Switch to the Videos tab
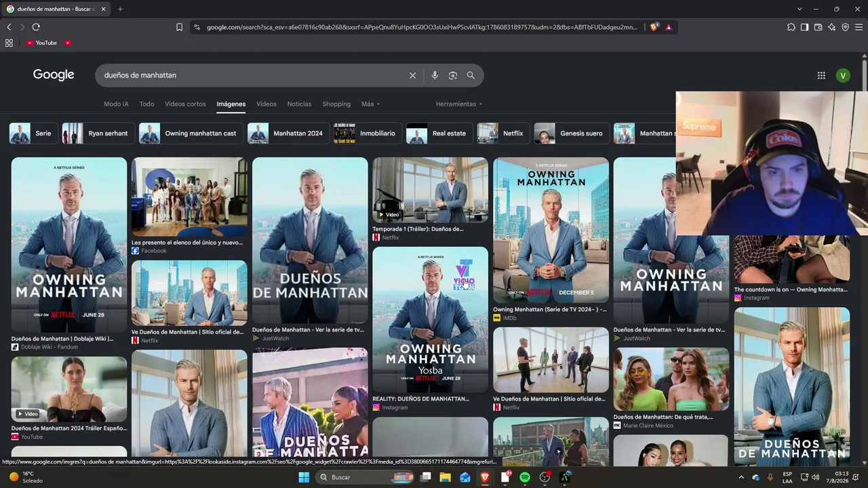This screenshot has height=488, width=868. pyautogui.click(x=267, y=104)
